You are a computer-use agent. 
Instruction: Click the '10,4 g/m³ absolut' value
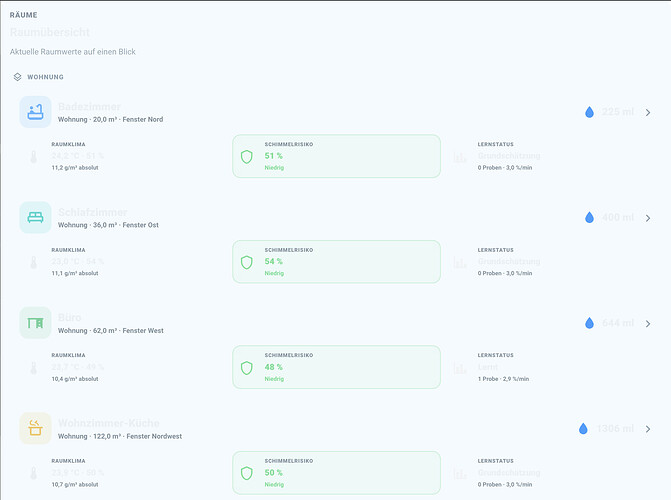[x=75, y=379]
